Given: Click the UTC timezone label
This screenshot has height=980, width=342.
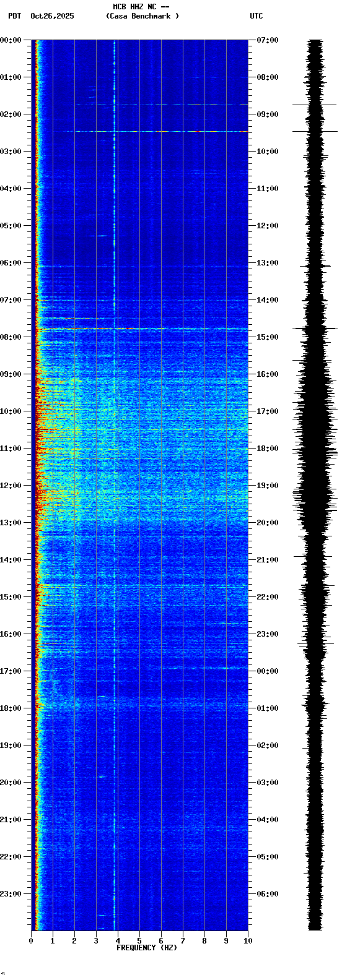Looking at the screenshot, I should click(x=256, y=16).
